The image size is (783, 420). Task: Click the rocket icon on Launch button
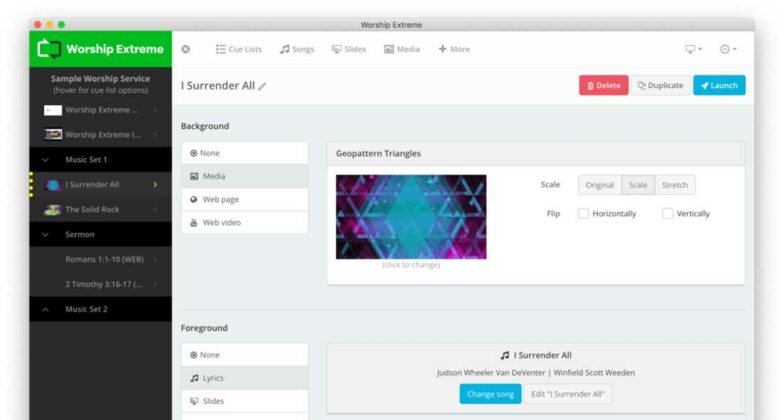[705, 85]
